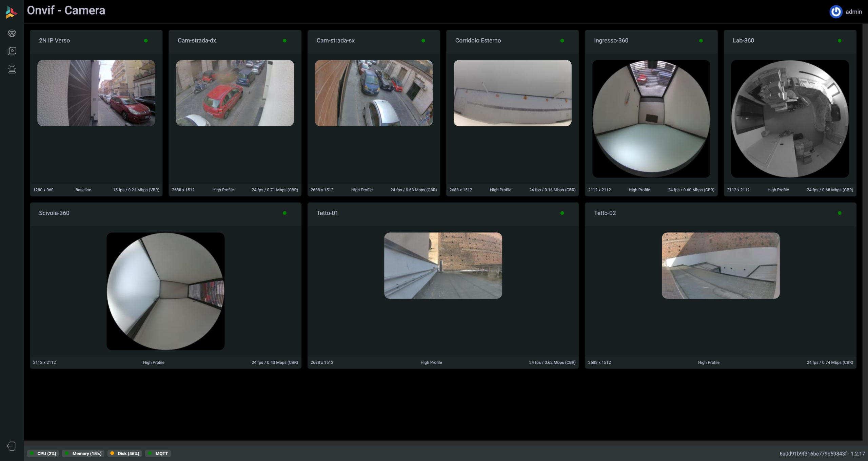Open the Cam-strada-sx camera preview
Image resolution: width=868 pixels, height=461 pixels.
(374, 93)
